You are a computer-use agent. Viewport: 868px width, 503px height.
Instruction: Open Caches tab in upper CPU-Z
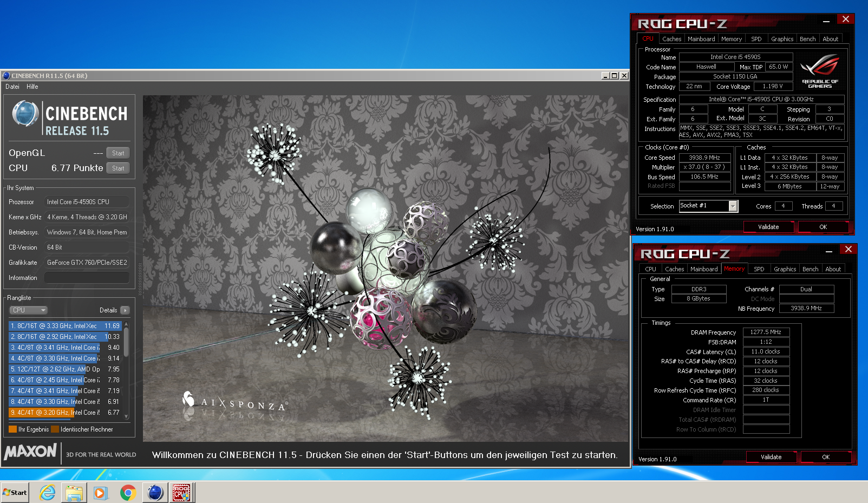click(x=671, y=39)
